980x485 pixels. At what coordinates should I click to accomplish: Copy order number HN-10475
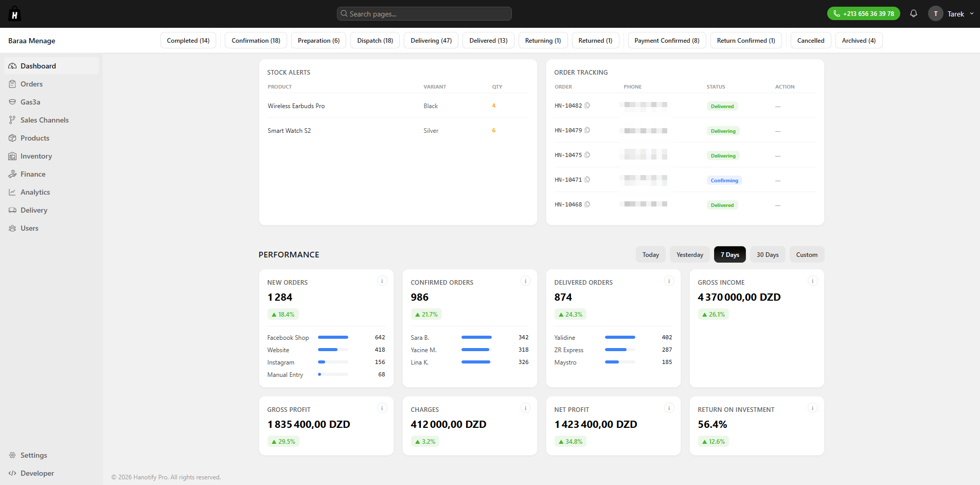coord(587,155)
